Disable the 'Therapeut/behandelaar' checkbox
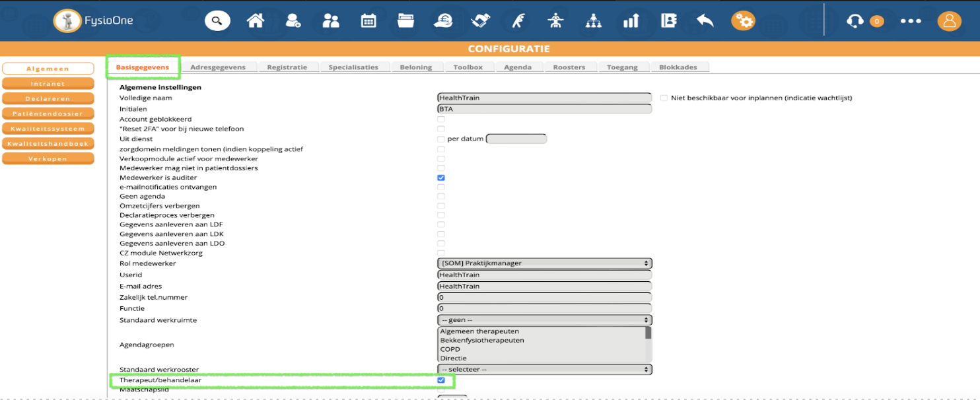The image size is (980, 400). [x=440, y=380]
